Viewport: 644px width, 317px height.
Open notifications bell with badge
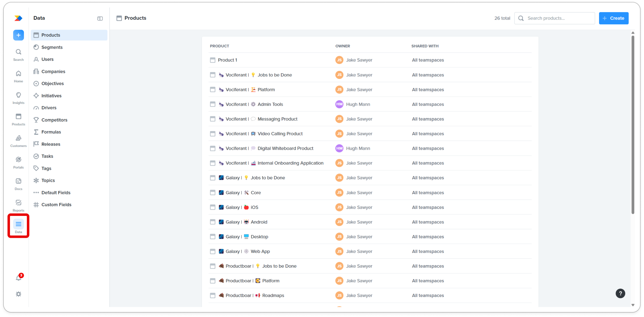click(19, 277)
